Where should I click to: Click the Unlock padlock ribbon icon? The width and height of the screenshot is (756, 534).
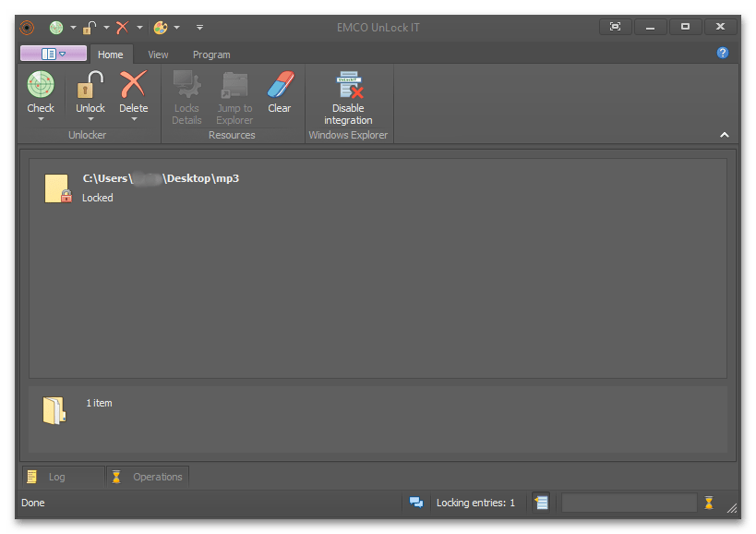[90, 85]
